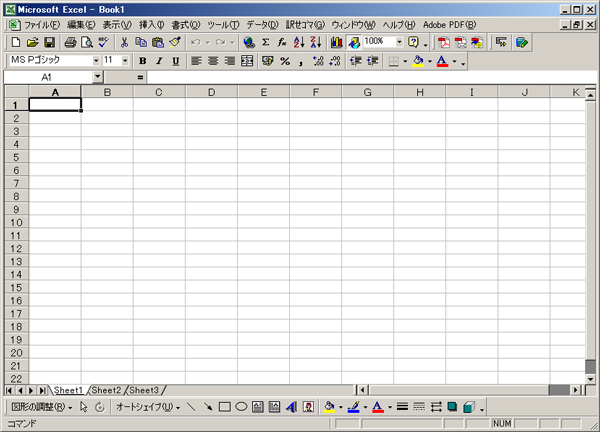Insert WordArt from drawing toolbar

coord(291,407)
